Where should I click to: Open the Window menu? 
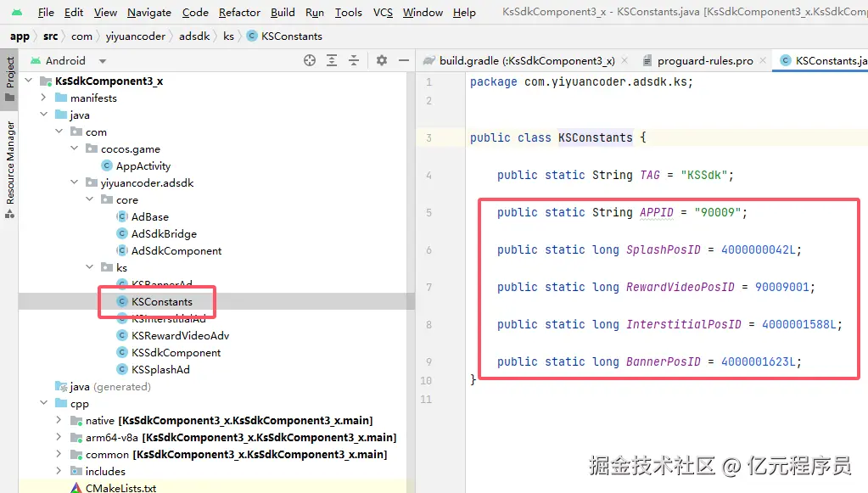point(423,12)
